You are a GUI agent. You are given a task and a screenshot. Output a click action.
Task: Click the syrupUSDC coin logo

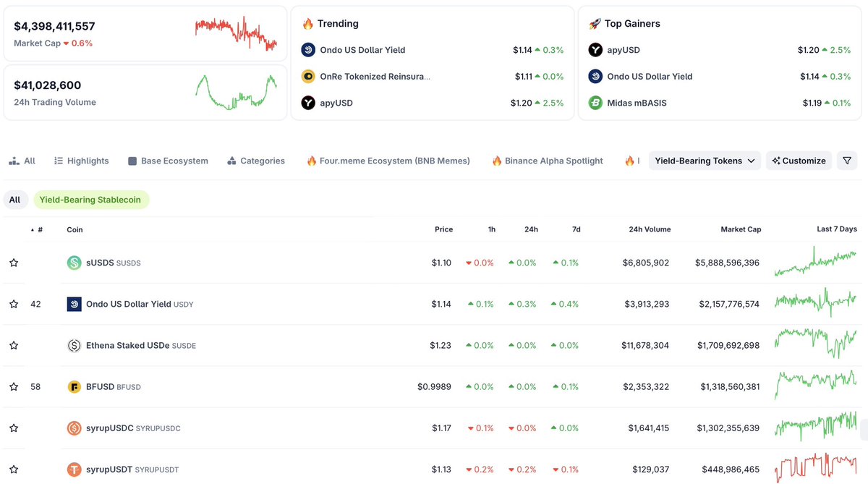click(x=74, y=428)
